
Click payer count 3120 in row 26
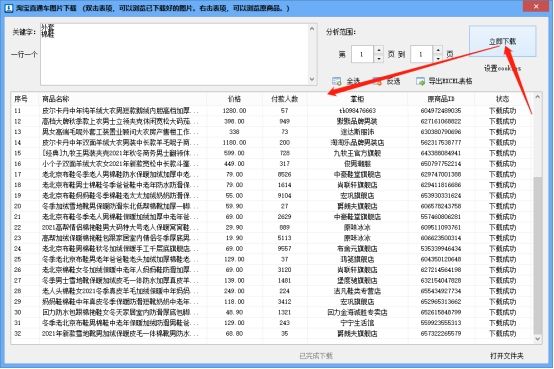pos(284,270)
